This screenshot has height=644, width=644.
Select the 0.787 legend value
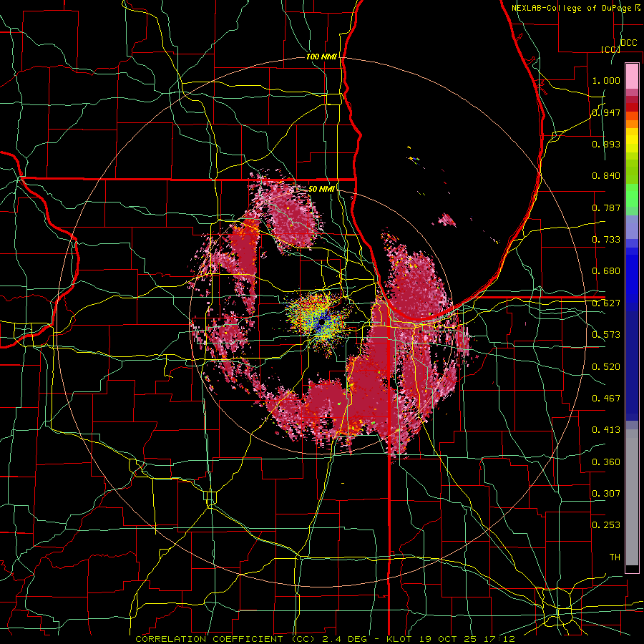tap(606, 208)
